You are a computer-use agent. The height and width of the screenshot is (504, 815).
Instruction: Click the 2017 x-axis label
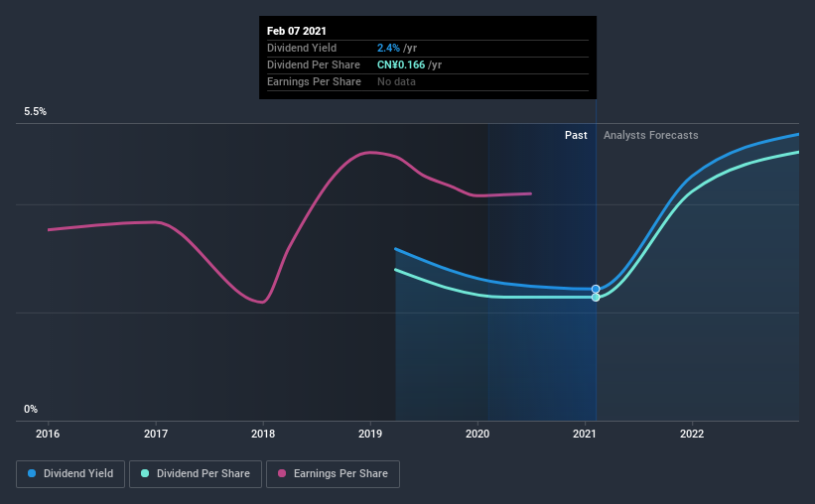156,434
